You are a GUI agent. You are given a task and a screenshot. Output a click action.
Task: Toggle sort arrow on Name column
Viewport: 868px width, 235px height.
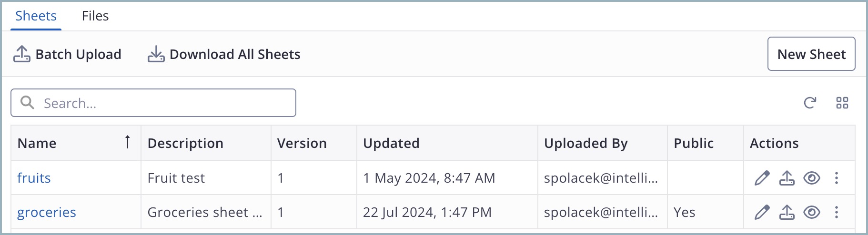pyautogui.click(x=128, y=142)
